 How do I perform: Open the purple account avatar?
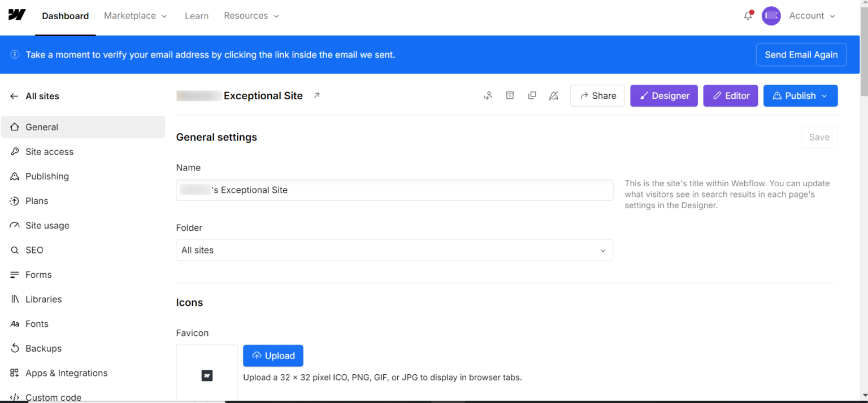point(771,16)
